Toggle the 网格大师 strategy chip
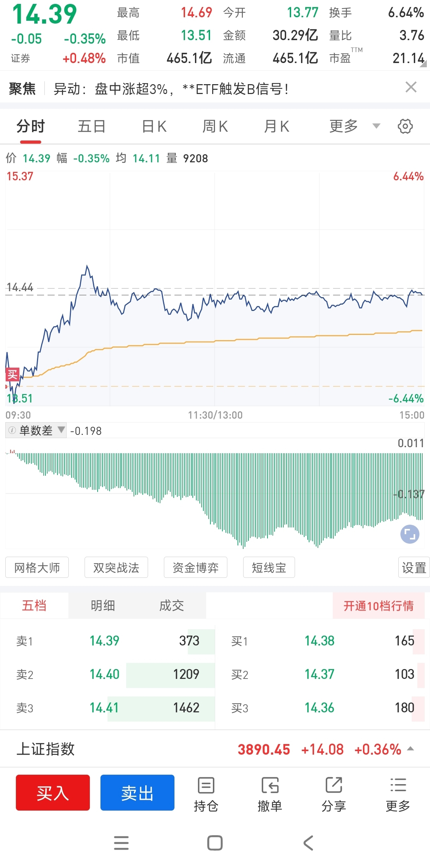 click(37, 568)
